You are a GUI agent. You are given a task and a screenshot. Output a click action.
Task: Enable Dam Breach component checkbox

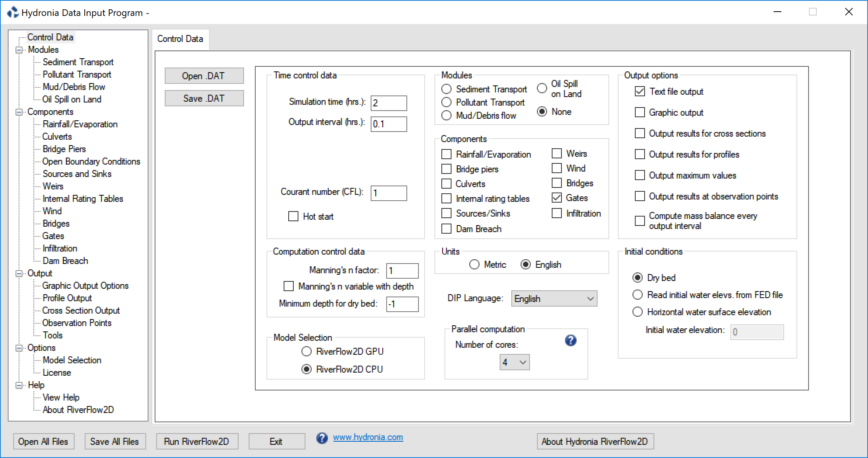click(446, 229)
